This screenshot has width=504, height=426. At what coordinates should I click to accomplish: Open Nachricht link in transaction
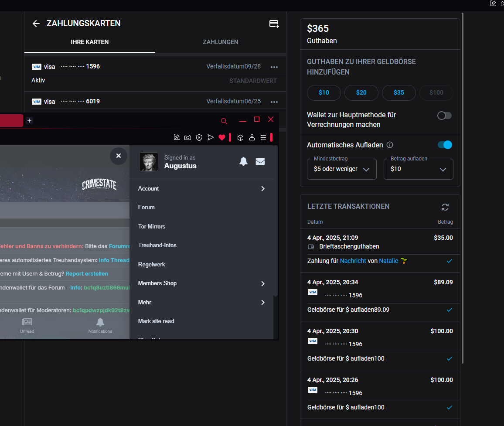pos(353,261)
